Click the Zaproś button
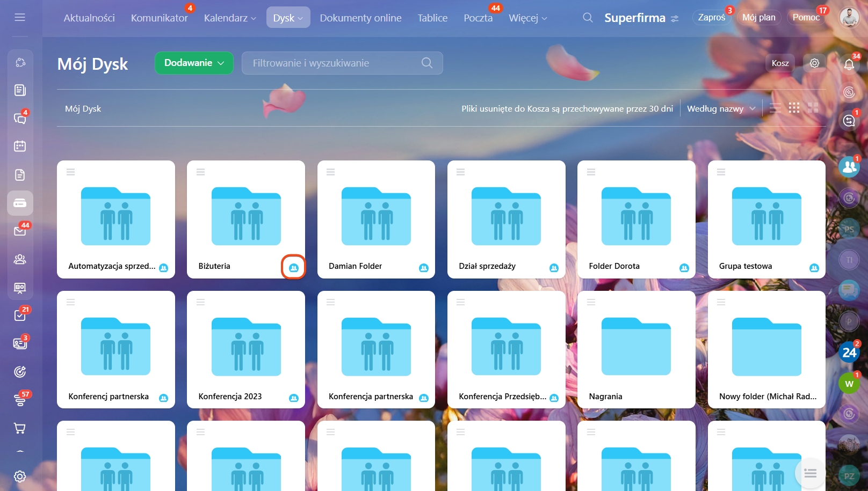Image resolution: width=868 pixels, height=491 pixels. coord(712,17)
